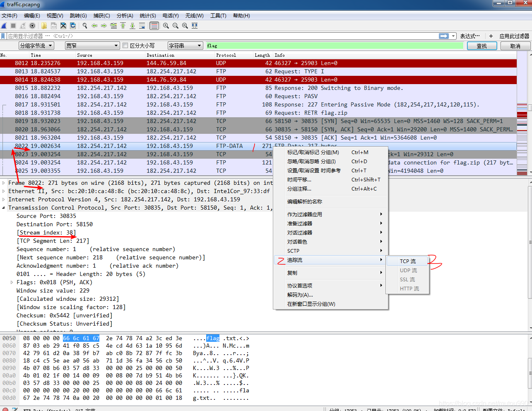Select packet 8017 Entering Passive Mode row

258,104
